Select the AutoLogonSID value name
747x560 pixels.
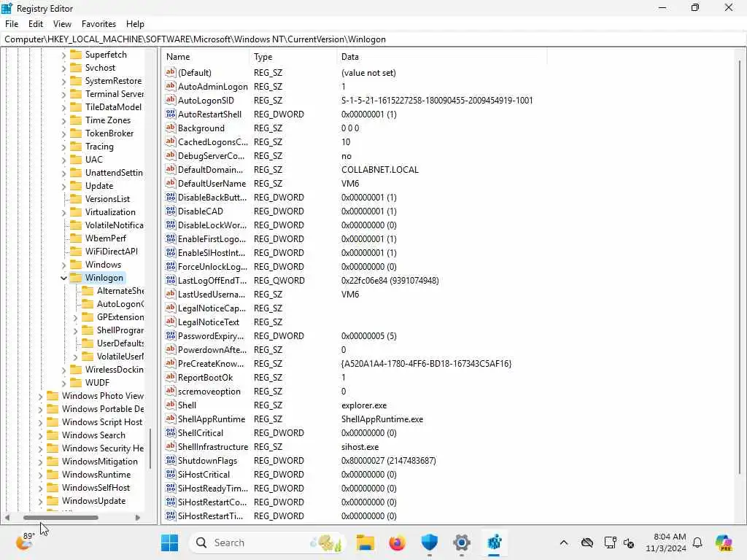(x=206, y=100)
